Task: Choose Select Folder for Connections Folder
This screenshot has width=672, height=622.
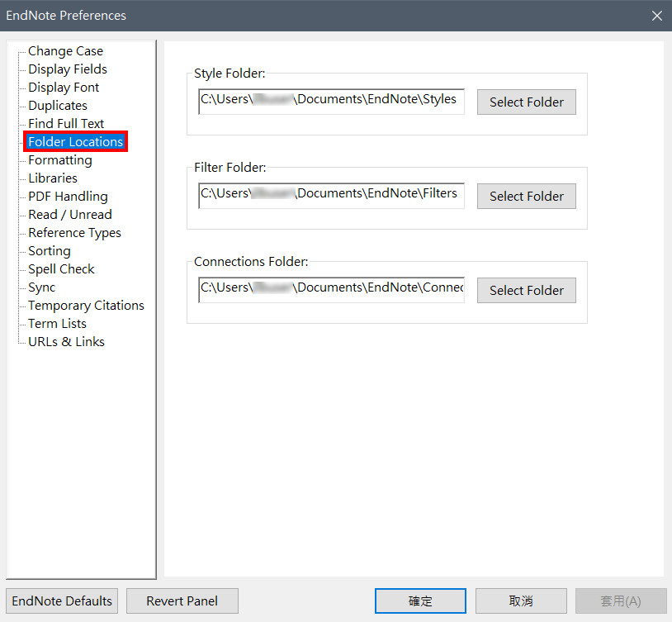Action: point(526,291)
